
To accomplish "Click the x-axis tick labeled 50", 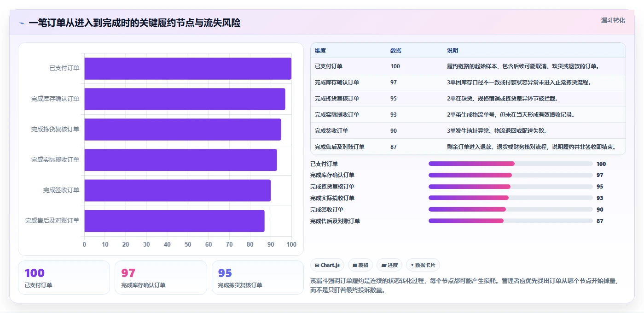I will [188, 244].
